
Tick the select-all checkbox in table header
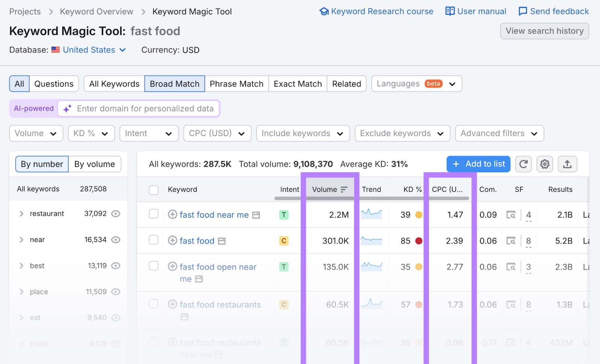pyautogui.click(x=154, y=190)
